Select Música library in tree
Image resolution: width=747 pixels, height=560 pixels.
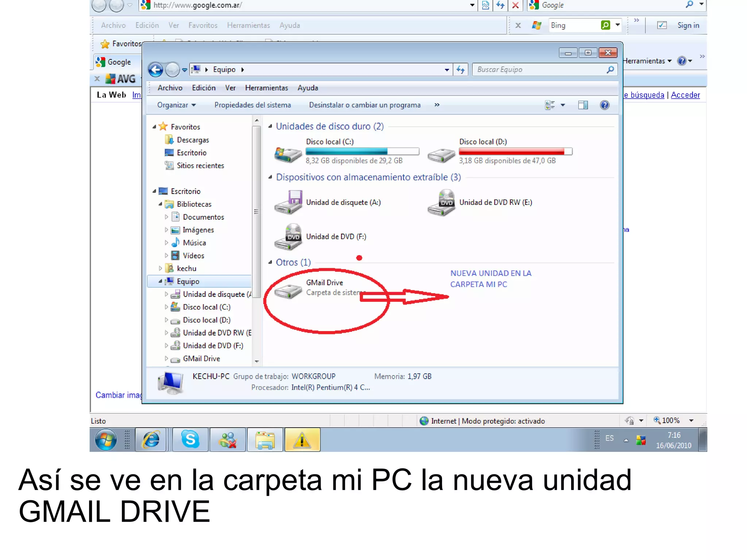point(194,243)
